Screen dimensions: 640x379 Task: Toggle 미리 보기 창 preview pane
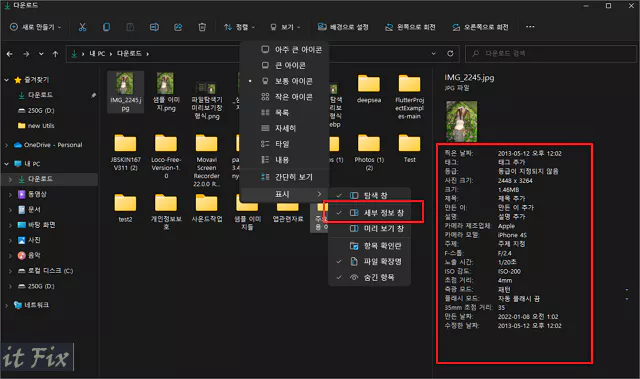(x=369, y=228)
